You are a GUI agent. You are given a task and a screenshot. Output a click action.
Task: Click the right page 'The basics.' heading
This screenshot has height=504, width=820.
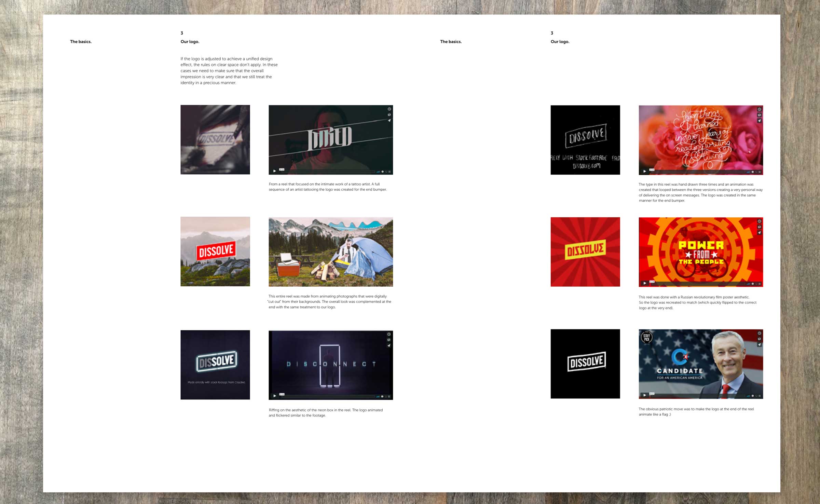tap(451, 42)
